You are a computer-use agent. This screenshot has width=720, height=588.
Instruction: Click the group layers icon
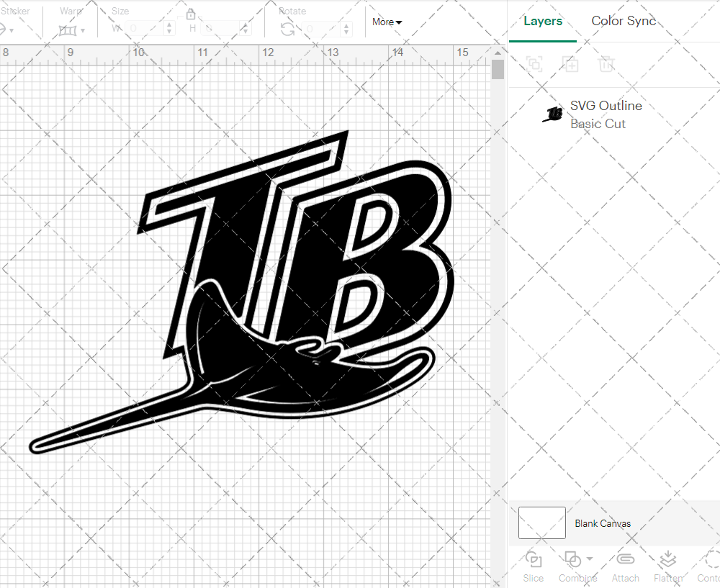point(534,64)
